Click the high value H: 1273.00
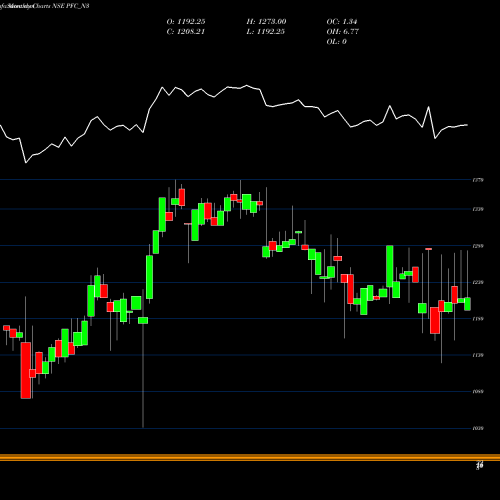The width and height of the screenshot is (500, 500). (266, 22)
